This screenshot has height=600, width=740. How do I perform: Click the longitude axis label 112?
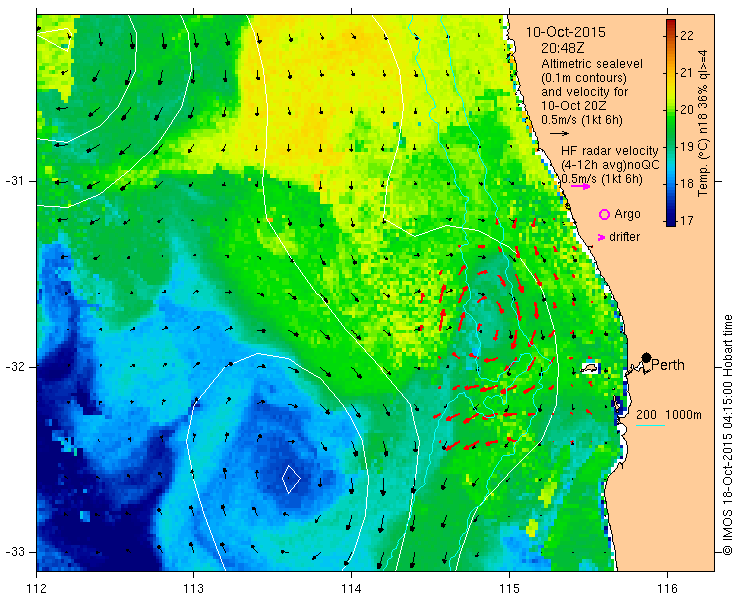(x=37, y=589)
